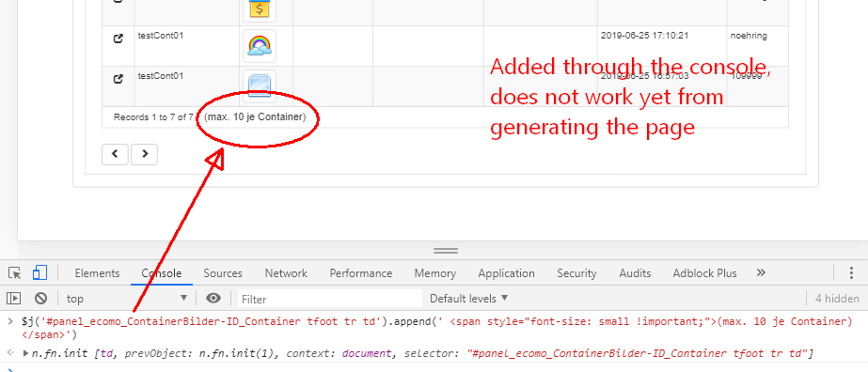Show the console sidebar
This screenshot has width=868, height=372.
pyautogui.click(x=14, y=299)
